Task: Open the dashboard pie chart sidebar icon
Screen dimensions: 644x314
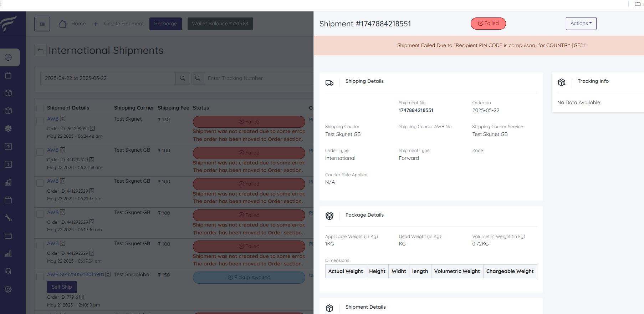Action: [8, 57]
